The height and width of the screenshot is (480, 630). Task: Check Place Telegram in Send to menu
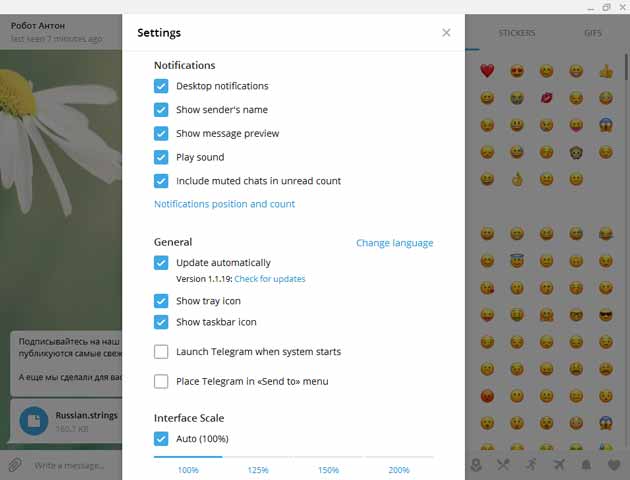(x=161, y=381)
